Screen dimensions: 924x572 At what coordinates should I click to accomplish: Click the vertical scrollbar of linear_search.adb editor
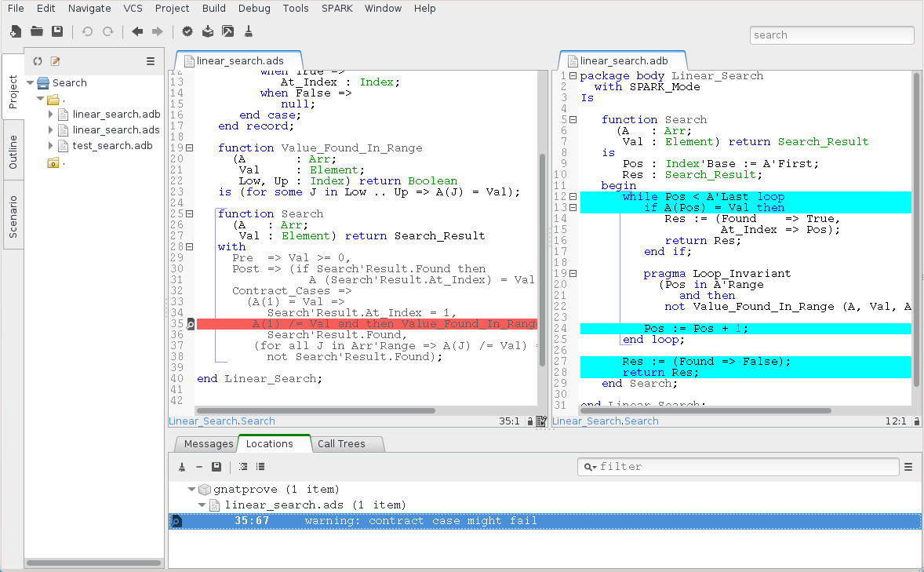point(916,229)
